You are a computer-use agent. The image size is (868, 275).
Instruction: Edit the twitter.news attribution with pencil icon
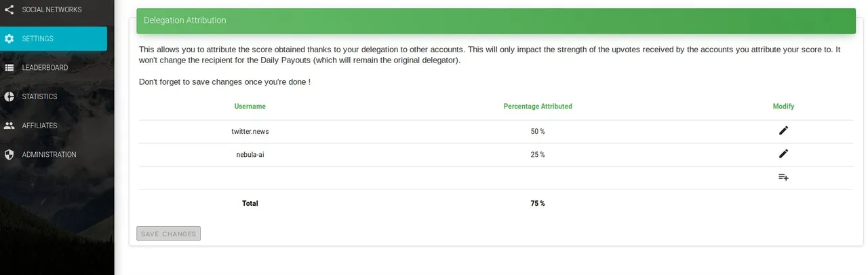pyautogui.click(x=783, y=130)
